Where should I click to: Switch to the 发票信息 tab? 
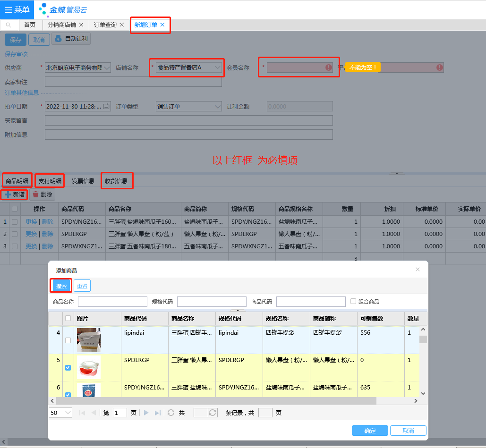point(83,181)
